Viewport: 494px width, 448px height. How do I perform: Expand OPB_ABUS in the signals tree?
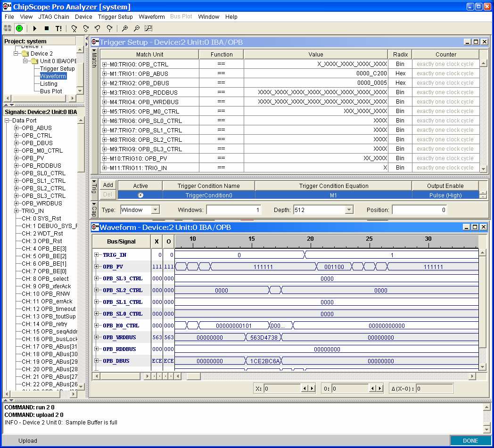16,128
